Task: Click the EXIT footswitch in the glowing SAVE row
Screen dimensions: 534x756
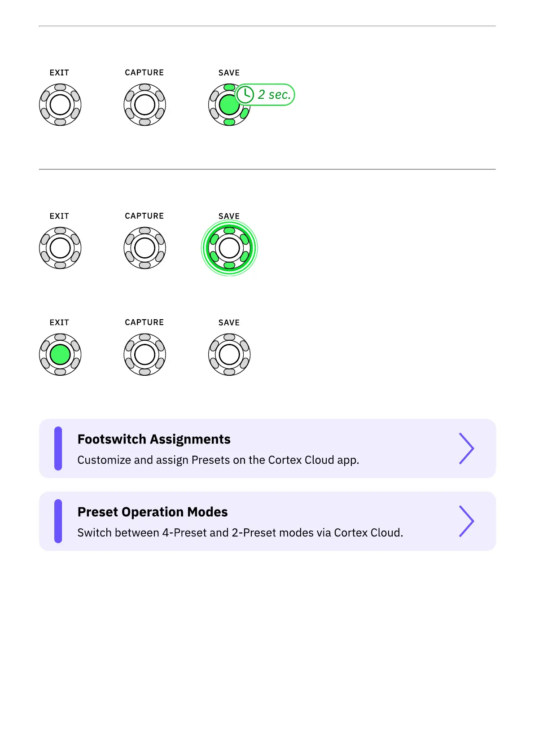Action: click(x=60, y=248)
